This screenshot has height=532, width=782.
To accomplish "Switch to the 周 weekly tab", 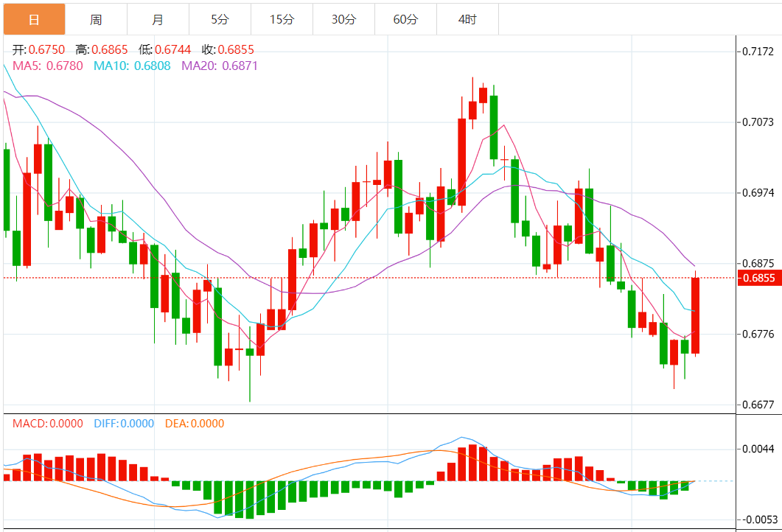I will click(x=97, y=19).
